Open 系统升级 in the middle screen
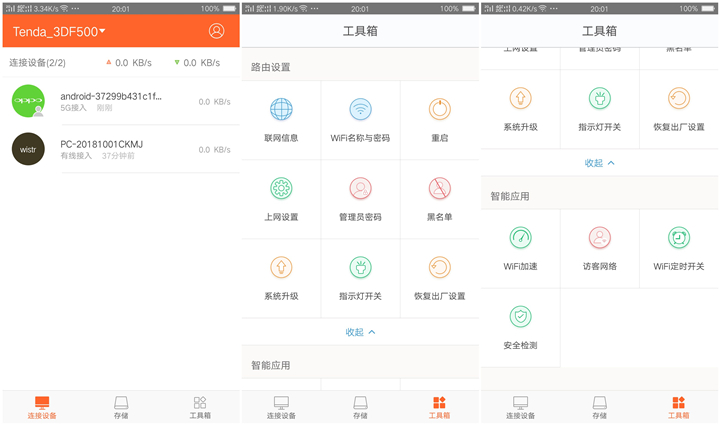The image size is (720, 425). (x=281, y=278)
